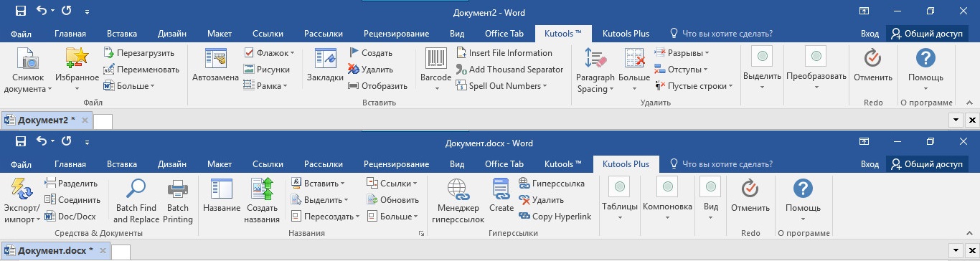This screenshot has width=980, height=261.
Task: Click Add Thousand Separator
Action: [x=509, y=70]
